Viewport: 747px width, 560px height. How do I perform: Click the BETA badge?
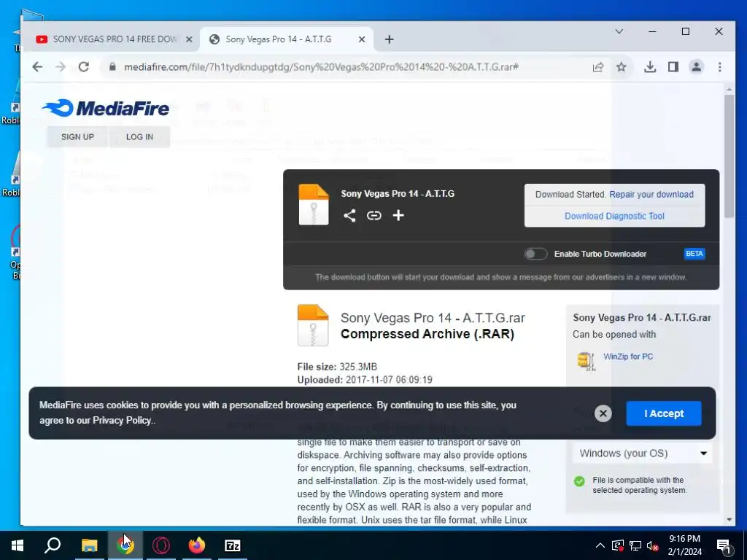pyautogui.click(x=694, y=254)
